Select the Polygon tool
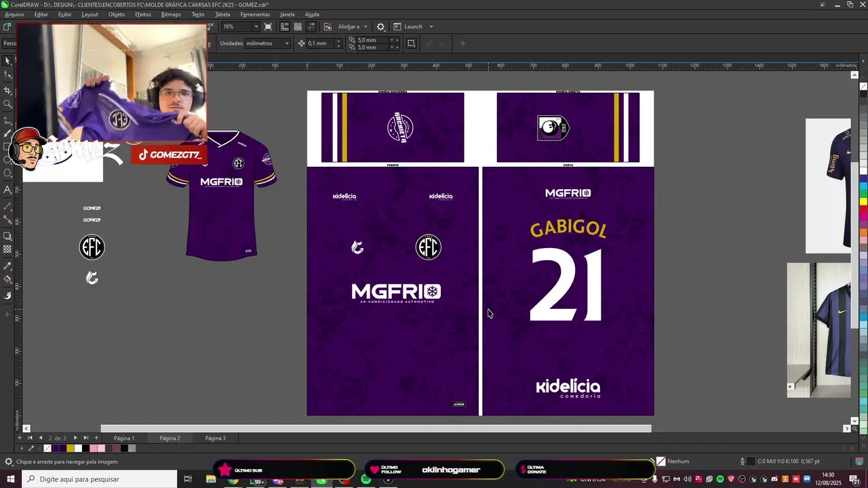This screenshot has height=488, width=868. point(7,174)
